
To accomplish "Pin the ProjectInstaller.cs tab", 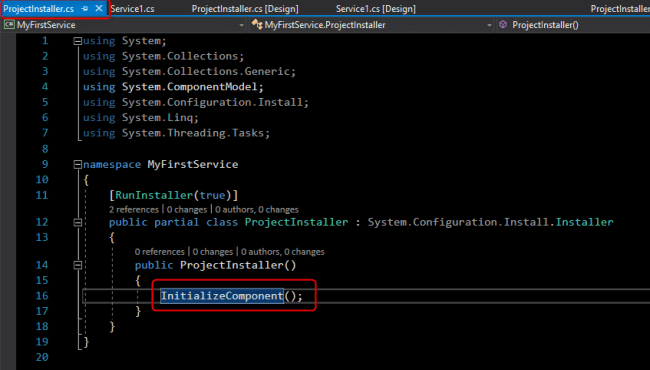I will coord(85,9).
